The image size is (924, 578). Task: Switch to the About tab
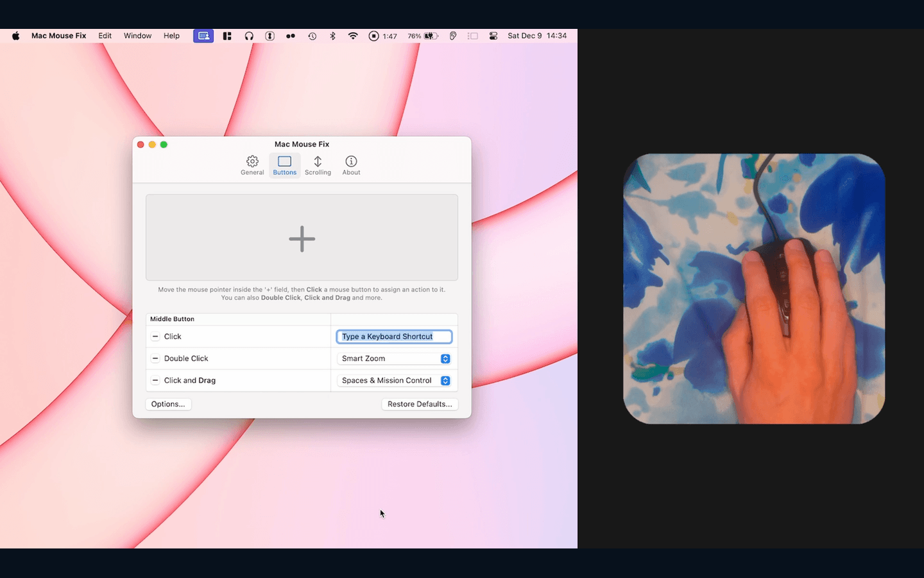click(x=351, y=165)
